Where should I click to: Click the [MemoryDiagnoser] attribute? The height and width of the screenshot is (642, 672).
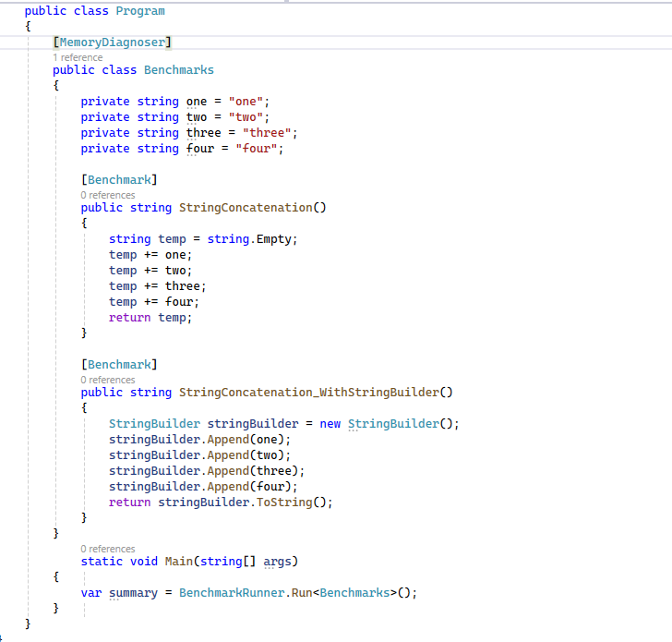(113, 42)
